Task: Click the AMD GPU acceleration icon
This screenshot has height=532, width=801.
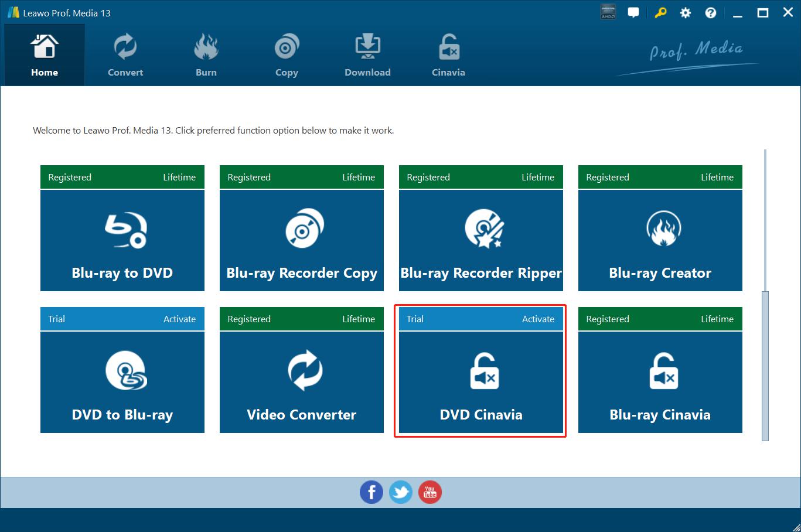Action: pyautogui.click(x=608, y=13)
